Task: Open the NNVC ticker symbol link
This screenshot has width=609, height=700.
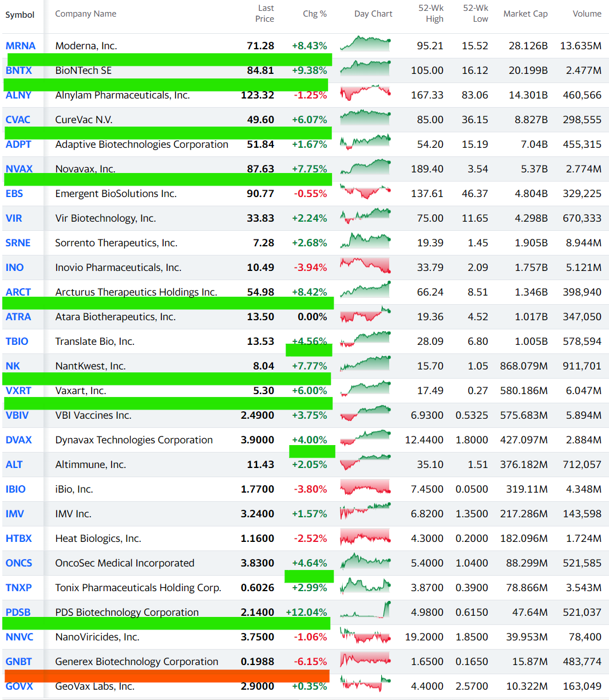Action: [x=20, y=637]
